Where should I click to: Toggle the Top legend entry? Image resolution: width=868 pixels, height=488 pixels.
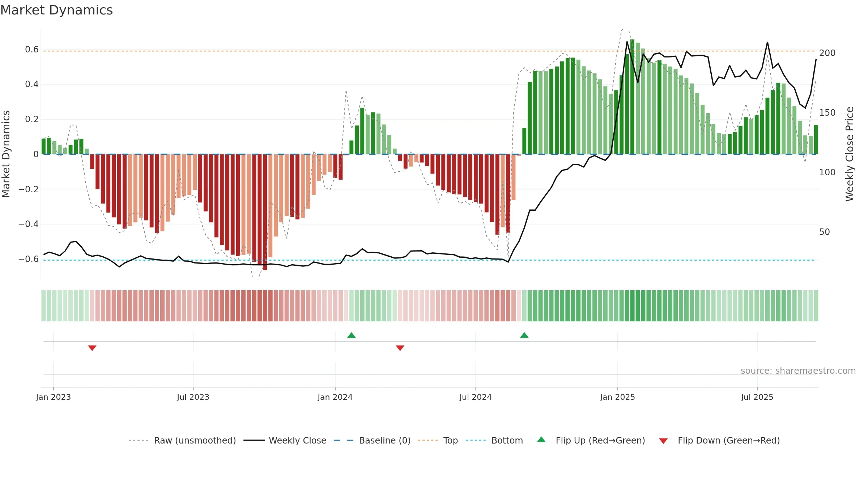click(438, 440)
